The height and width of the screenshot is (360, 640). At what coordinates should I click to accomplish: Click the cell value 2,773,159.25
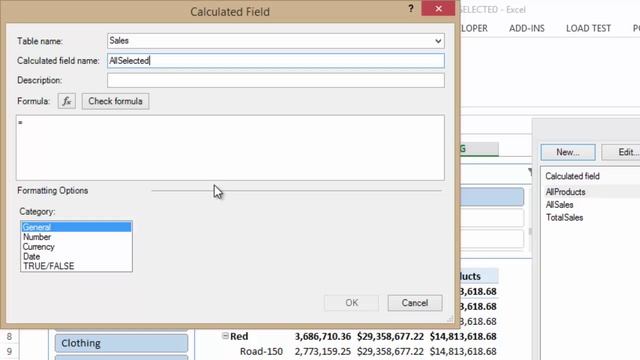pos(322,351)
